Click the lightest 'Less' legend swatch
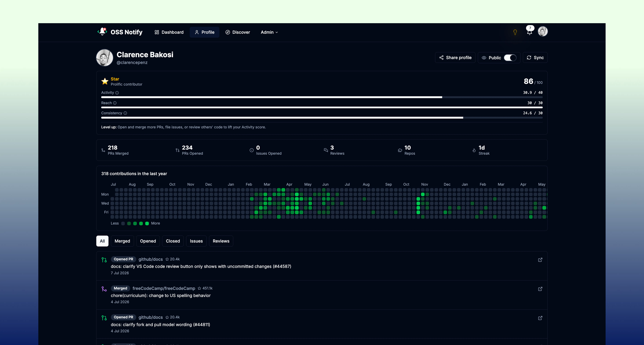 click(123, 223)
